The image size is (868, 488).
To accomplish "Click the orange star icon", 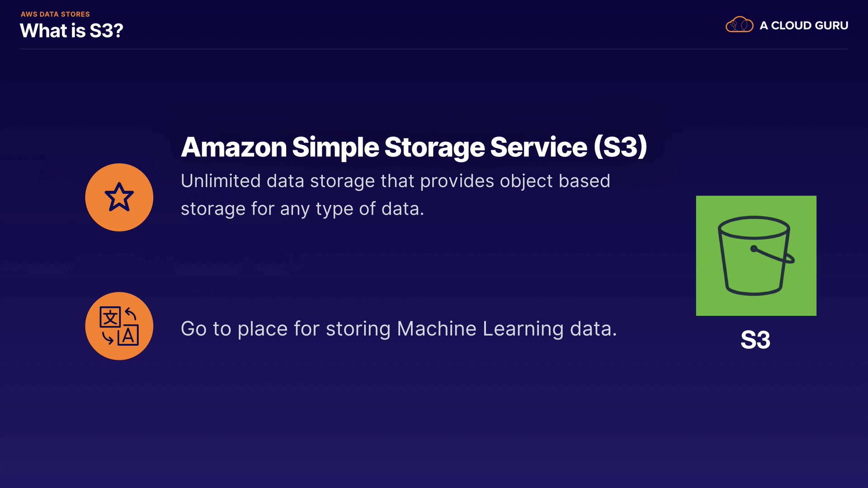I will [119, 197].
